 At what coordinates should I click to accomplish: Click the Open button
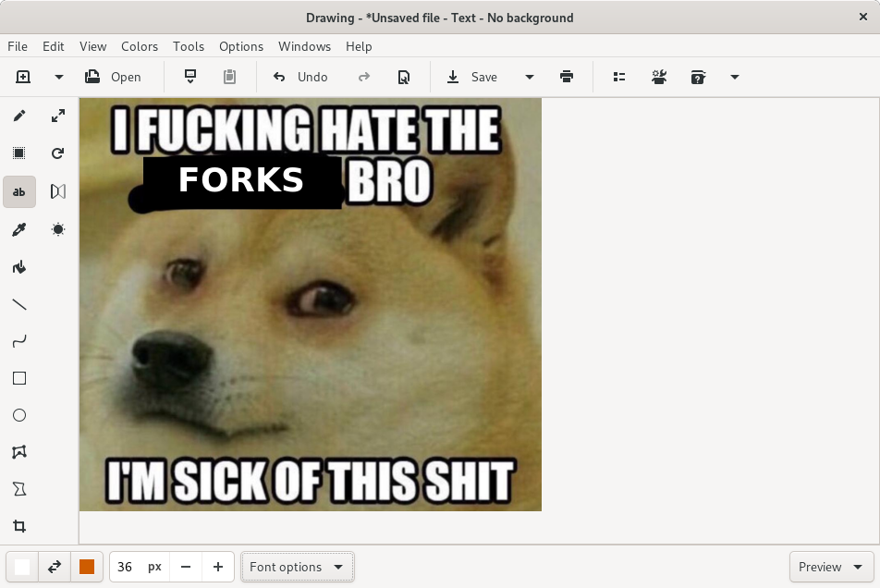click(x=113, y=77)
